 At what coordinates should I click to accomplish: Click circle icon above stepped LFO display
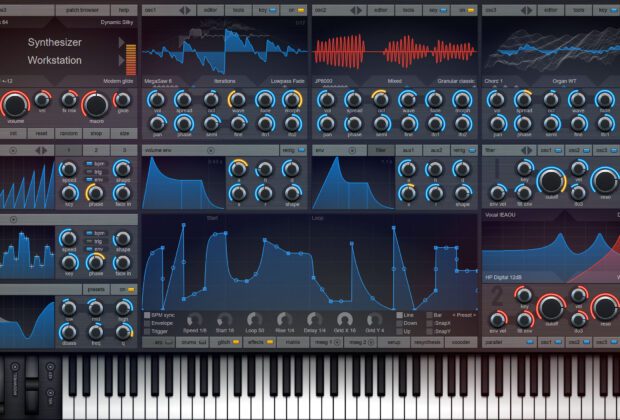[x=13, y=219]
